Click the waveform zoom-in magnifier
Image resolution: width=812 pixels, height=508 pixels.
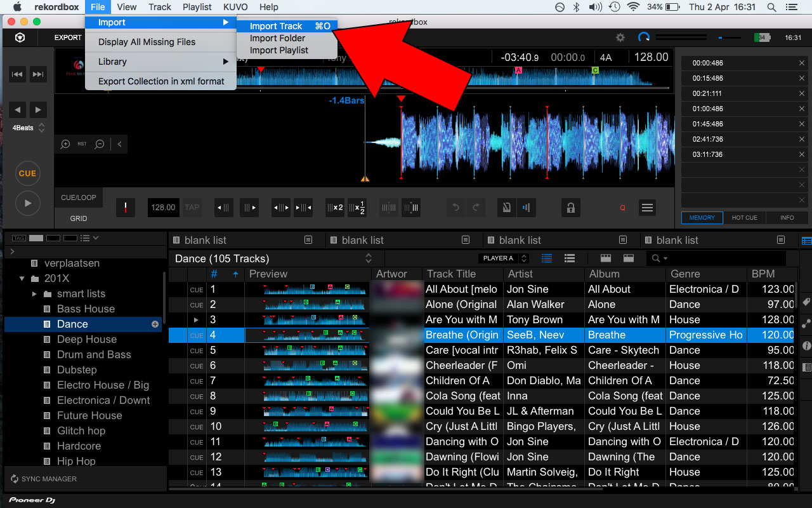[x=64, y=144]
